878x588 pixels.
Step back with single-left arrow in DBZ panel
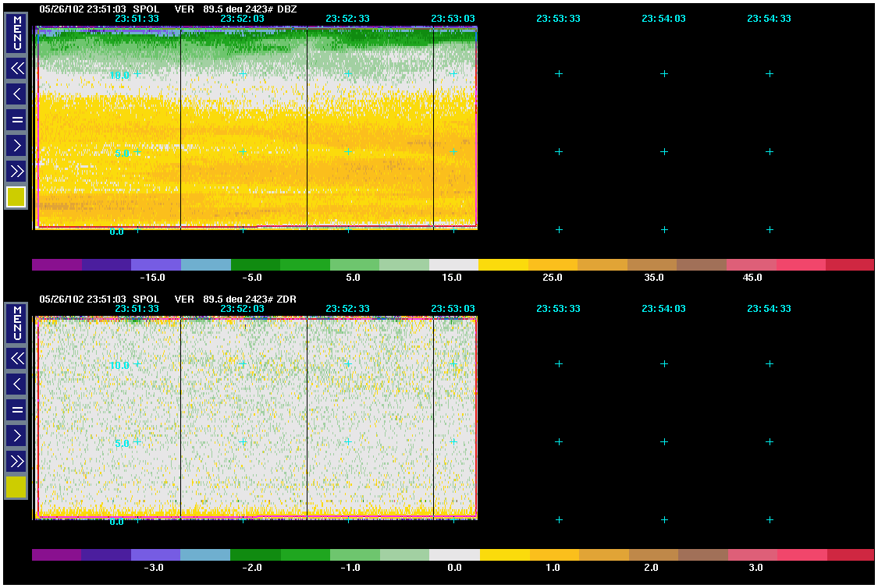click(16, 94)
